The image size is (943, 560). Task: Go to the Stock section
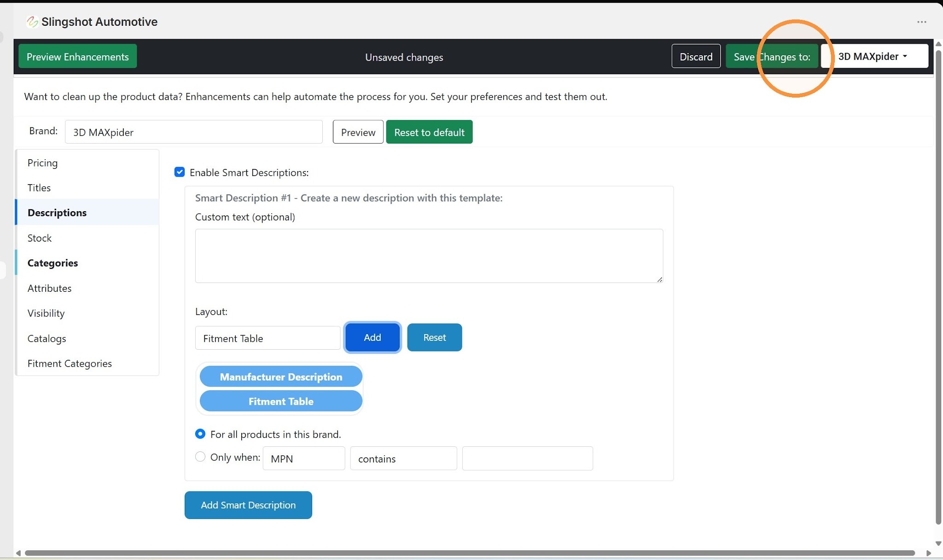87,238
